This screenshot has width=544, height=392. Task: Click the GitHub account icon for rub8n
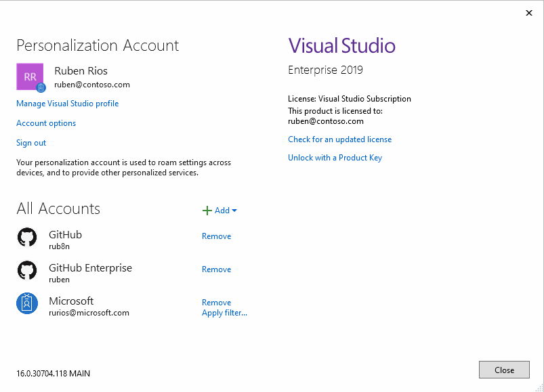[x=27, y=237]
